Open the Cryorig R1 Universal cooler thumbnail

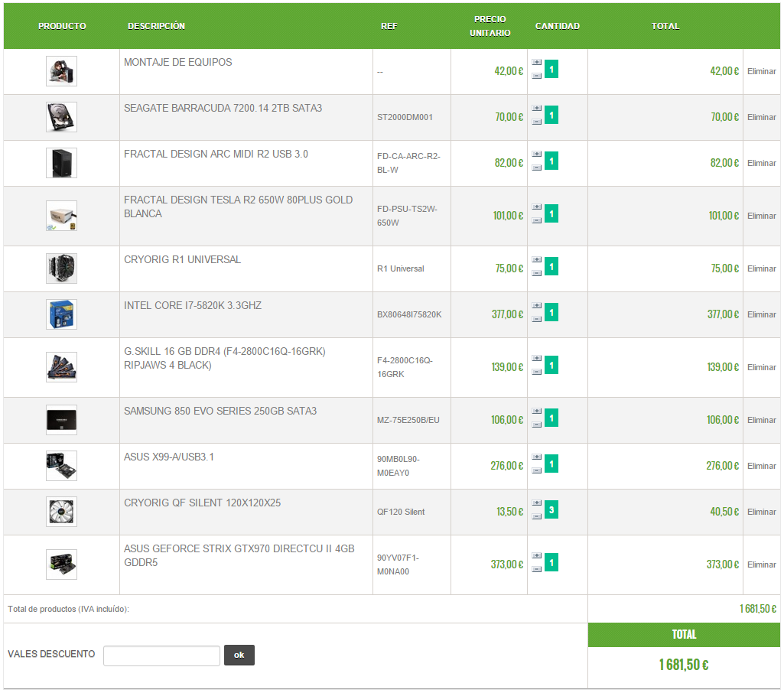pos(61,268)
